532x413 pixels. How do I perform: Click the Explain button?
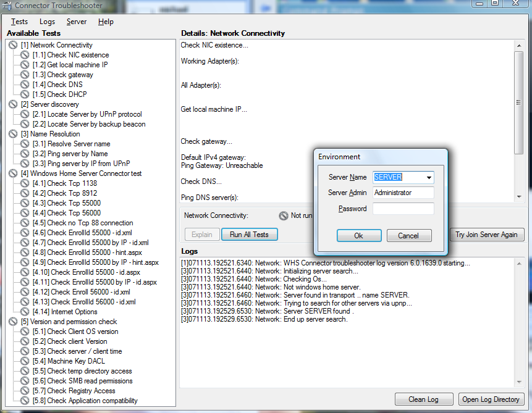point(202,235)
